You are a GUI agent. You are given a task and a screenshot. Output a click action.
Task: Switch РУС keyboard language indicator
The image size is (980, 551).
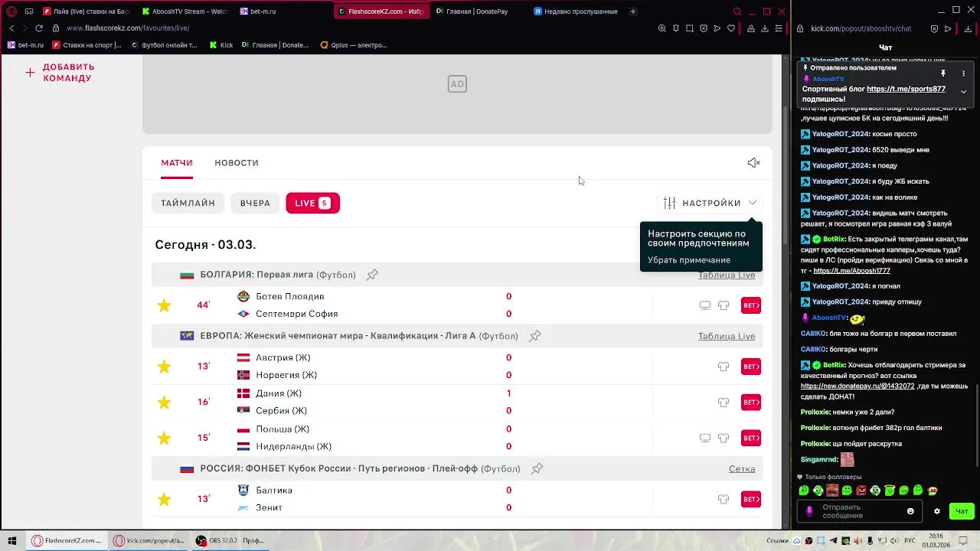click(x=911, y=541)
